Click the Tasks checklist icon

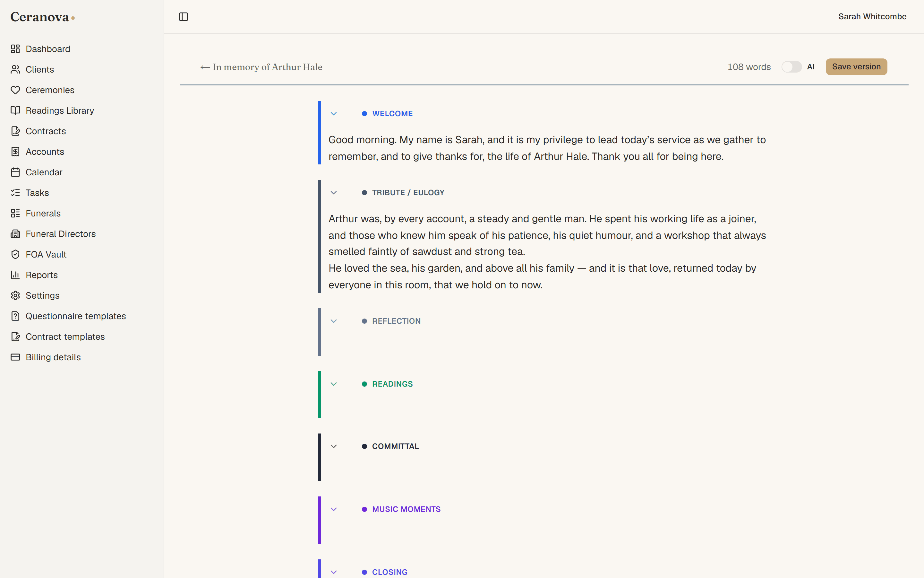15,193
